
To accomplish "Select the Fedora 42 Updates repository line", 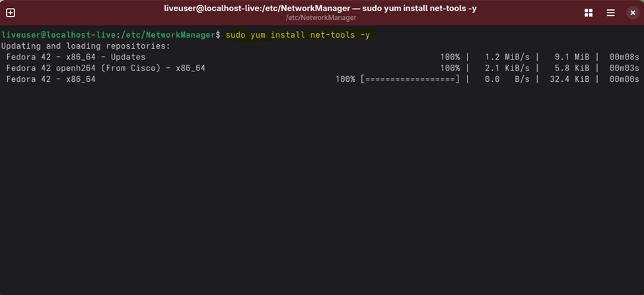I will tap(76, 57).
